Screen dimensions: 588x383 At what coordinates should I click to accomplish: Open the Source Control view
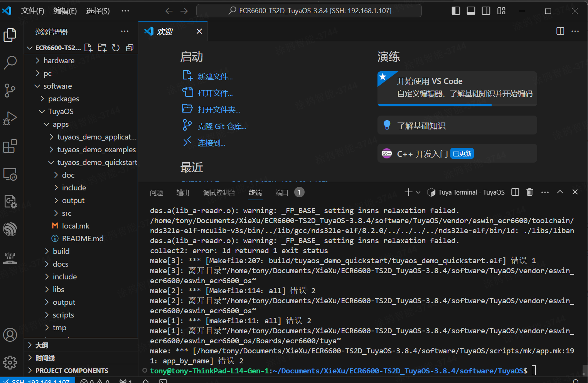tap(10, 91)
